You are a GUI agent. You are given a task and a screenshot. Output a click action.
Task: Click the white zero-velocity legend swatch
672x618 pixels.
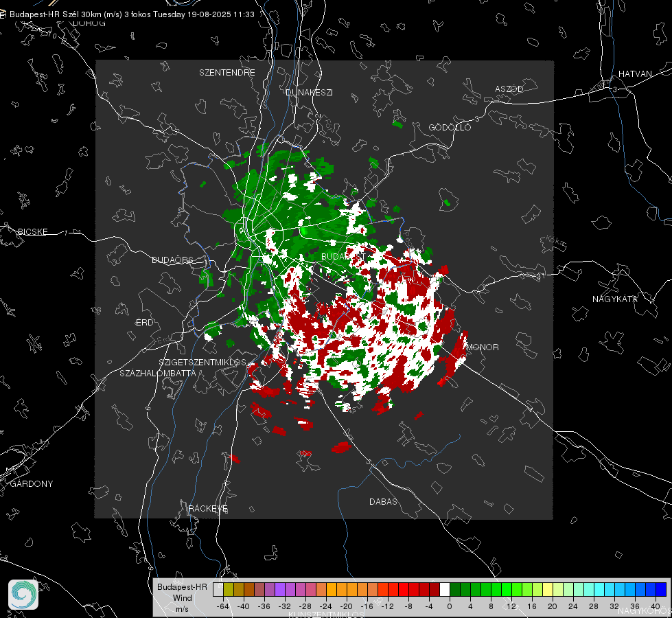point(445,589)
